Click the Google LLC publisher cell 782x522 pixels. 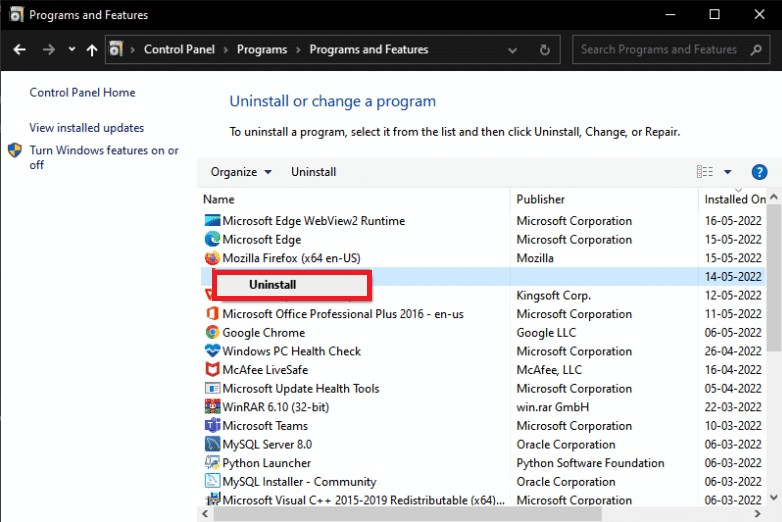point(546,333)
